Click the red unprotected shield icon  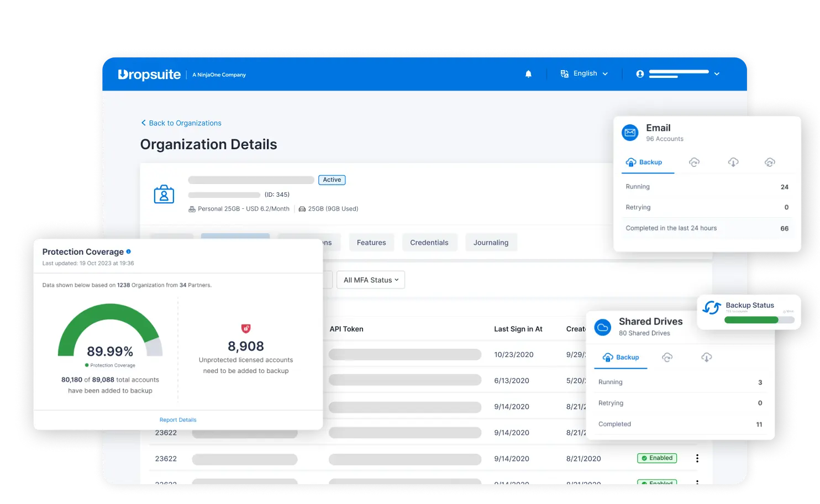click(x=246, y=329)
